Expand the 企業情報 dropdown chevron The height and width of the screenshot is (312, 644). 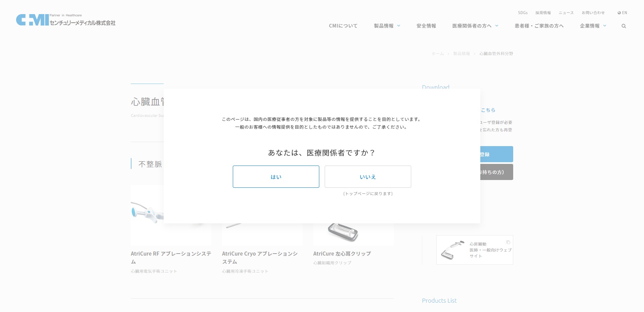pos(605,26)
